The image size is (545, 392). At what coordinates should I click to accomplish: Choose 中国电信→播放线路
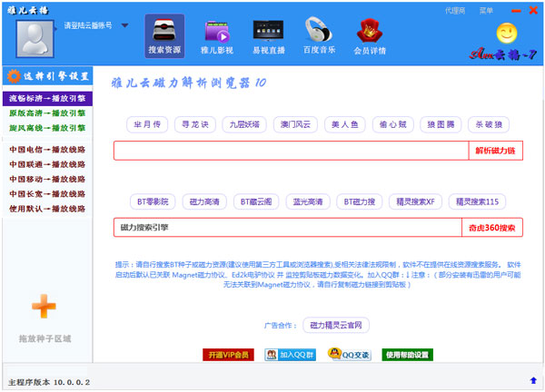click(47, 150)
